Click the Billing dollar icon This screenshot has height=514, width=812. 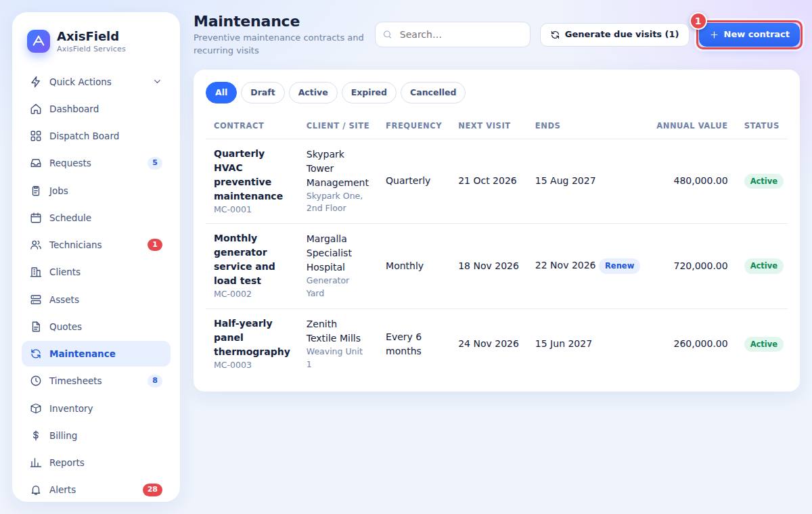pyautogui.click(x=36, y=436)
